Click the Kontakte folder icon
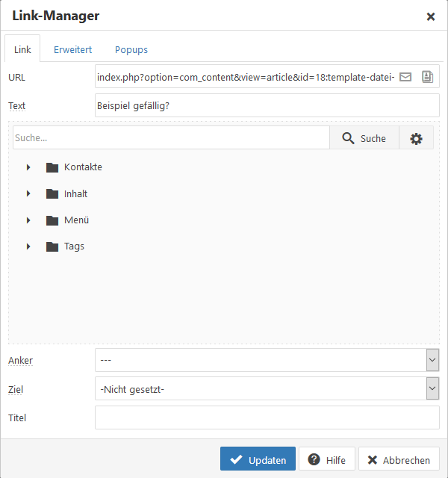 pyautogui.click(x=52, y=167)
